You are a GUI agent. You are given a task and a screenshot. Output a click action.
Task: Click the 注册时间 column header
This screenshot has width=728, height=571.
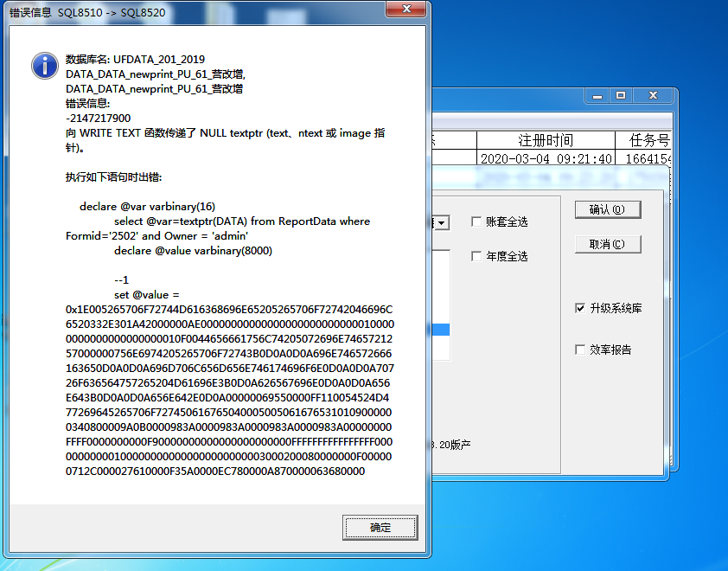click(546, 140)
